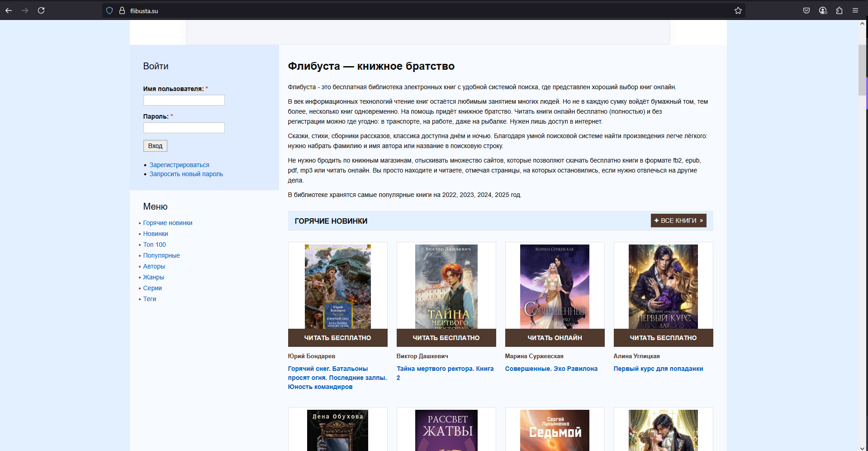Open the extensions puzzle icon
868x451 pixels.
(839, 10)
